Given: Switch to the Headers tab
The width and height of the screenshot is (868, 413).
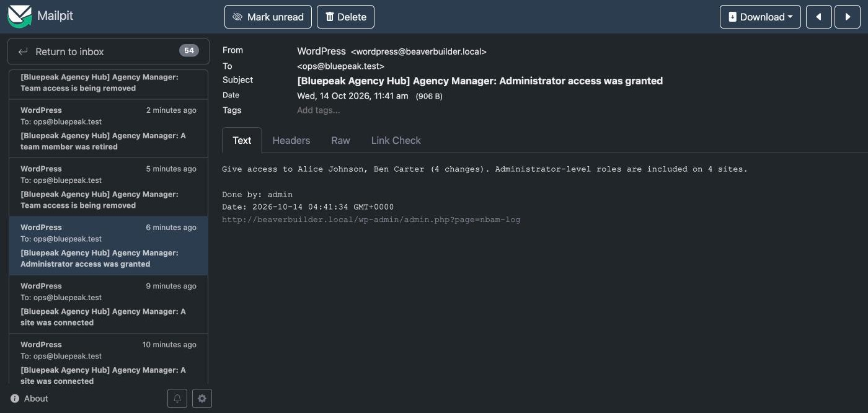Looking at the screenshot, I should 291,140.
